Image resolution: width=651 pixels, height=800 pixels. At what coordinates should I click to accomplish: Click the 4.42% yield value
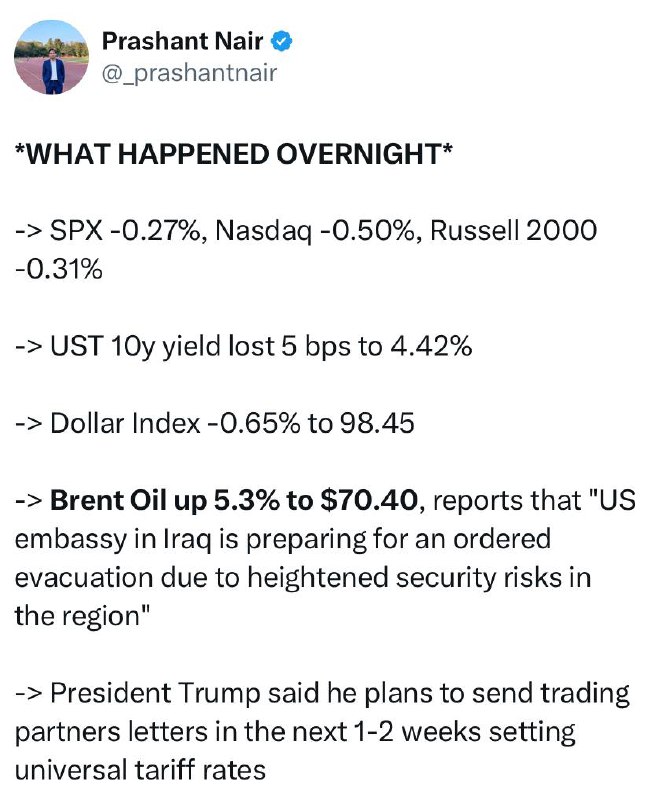[431, 346]
